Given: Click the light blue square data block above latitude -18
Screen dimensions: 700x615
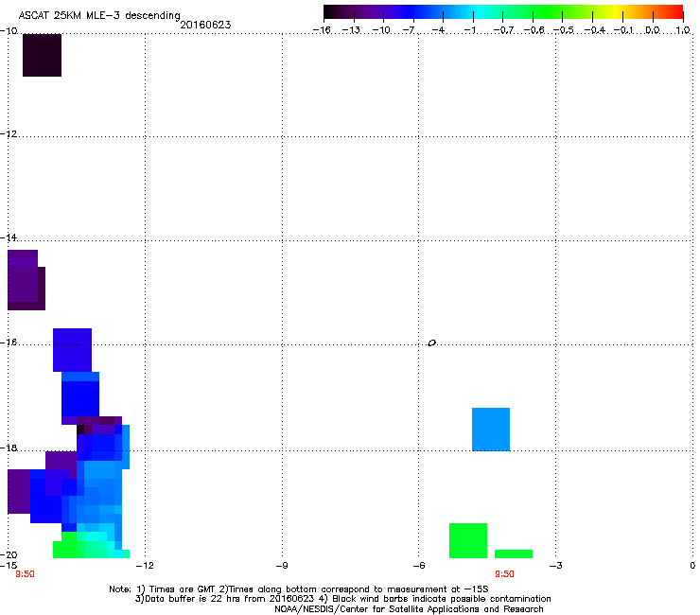Looking at the screenshot, I should click(x=491, y=430).
